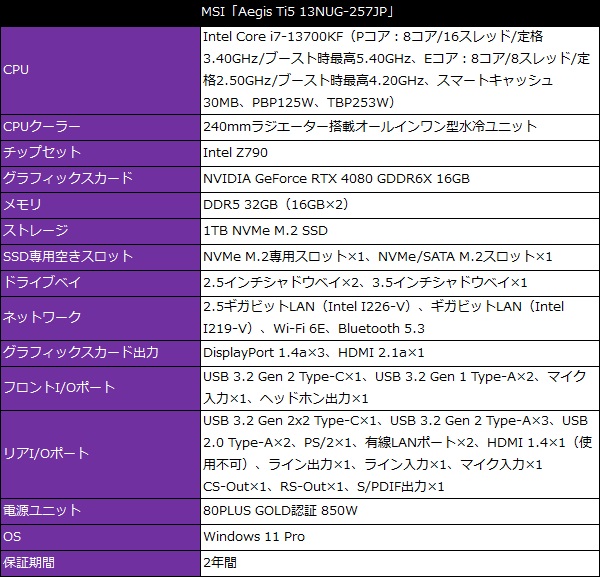Click the Intel Core i7-13700KF spec text

click(x=397, y=70)
